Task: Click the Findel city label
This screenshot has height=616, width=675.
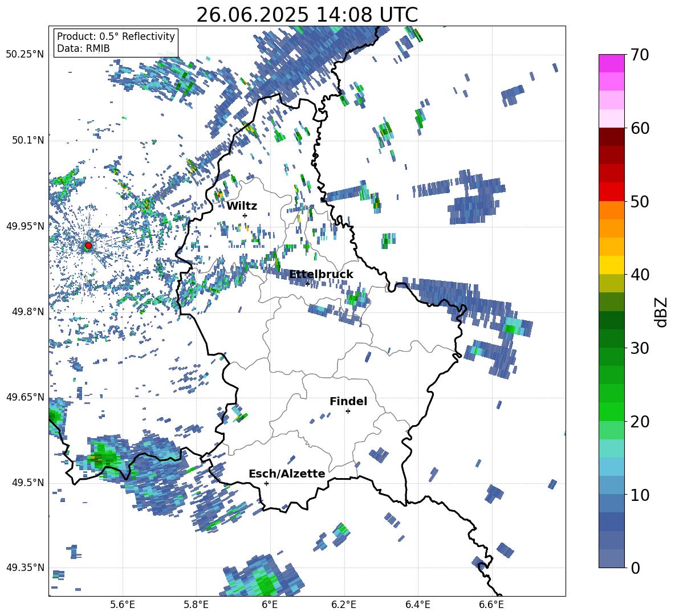Action: pyautogui.click(x=348, y=401)
